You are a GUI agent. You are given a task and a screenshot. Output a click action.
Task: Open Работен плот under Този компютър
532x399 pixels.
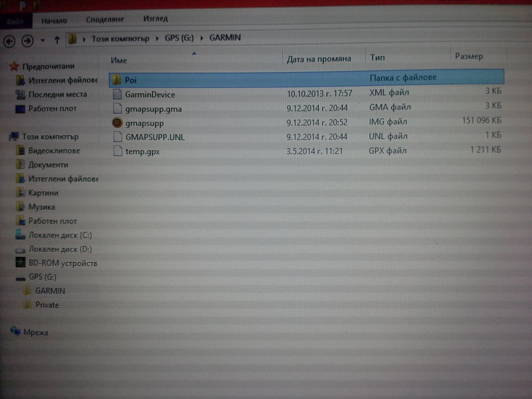pos(53,221)
